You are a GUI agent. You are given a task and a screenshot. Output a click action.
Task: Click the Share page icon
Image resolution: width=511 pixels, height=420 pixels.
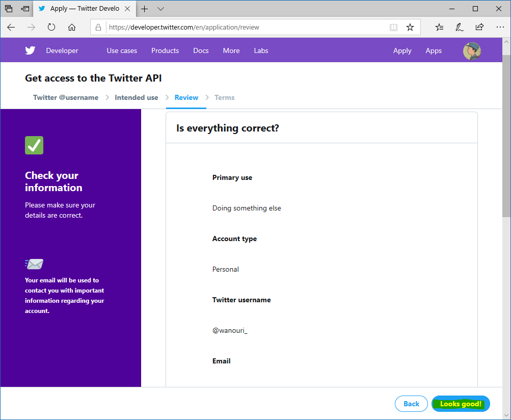pos(479,27)
